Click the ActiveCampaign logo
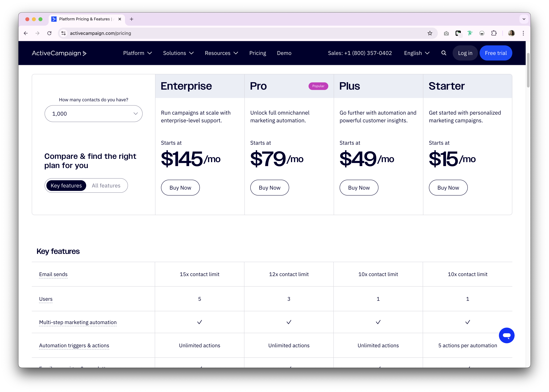This screenshot has width=549, height=392. click(59, 53)
